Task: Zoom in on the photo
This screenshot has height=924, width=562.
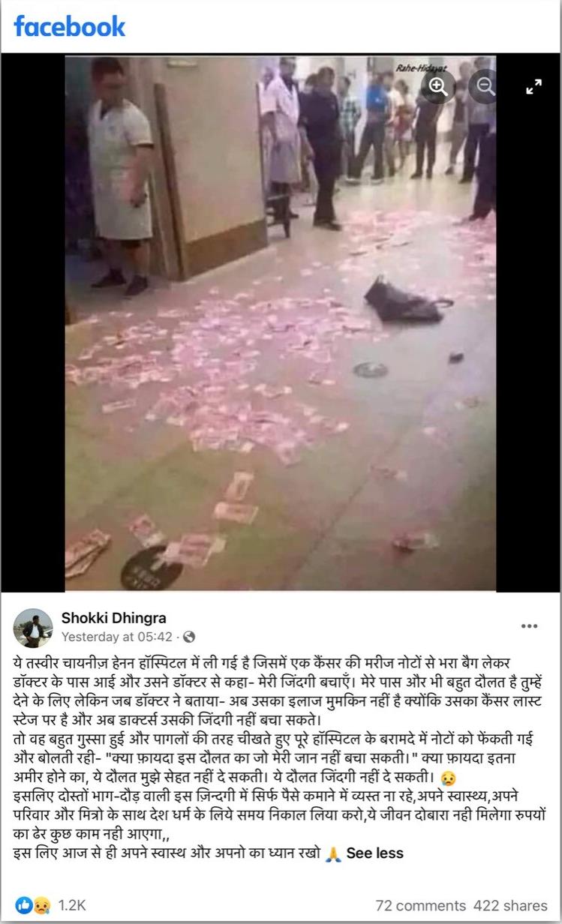Action: pyautogui.click(x=438, y=85)
